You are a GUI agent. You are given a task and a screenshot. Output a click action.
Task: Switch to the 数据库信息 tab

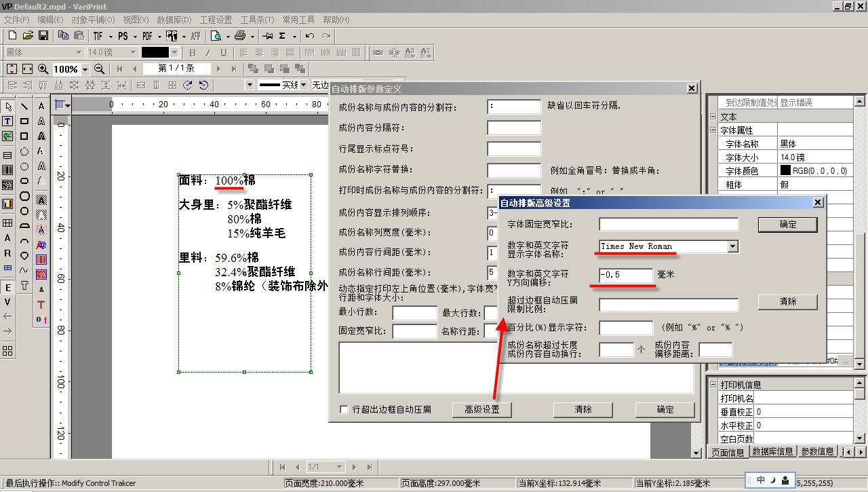coord(772,451)
